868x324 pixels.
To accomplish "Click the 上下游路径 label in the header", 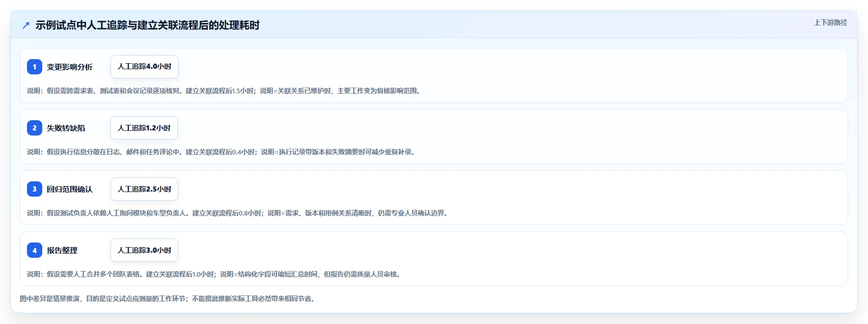I will [830, 22].
